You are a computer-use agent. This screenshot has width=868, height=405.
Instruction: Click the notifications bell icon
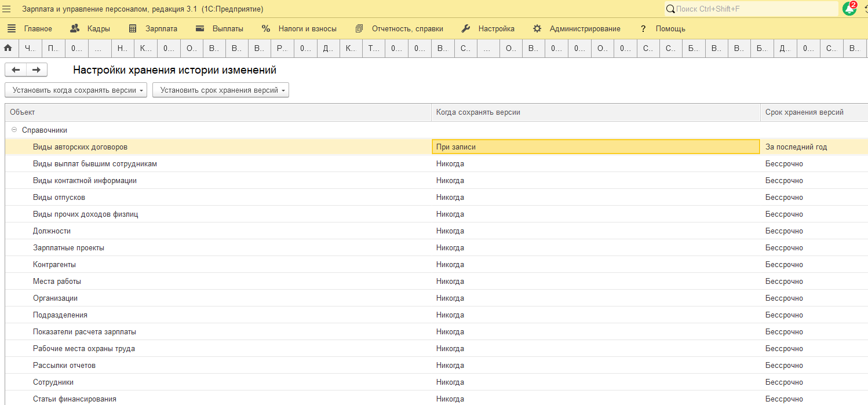[x=850, y=9]
